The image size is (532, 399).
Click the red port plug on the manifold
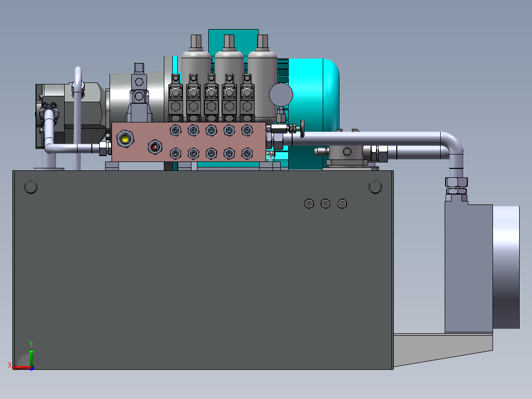pyautogui.click(x=155, y=147)
